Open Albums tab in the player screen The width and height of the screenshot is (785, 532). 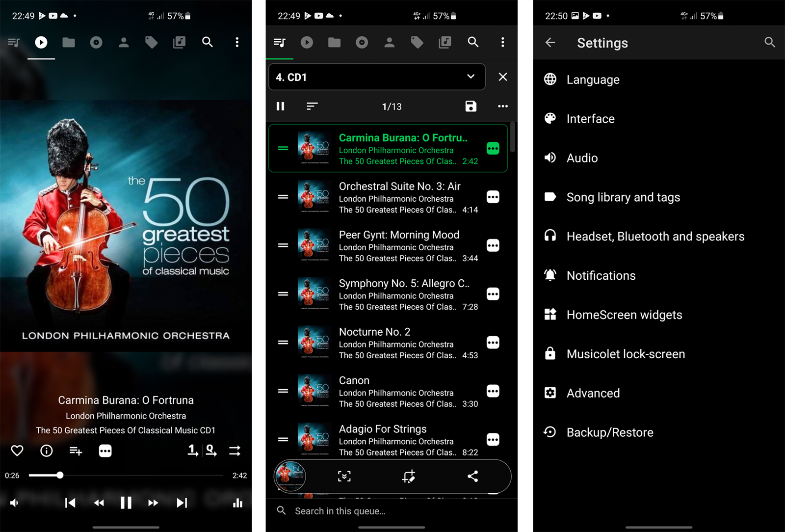(96, 42)
